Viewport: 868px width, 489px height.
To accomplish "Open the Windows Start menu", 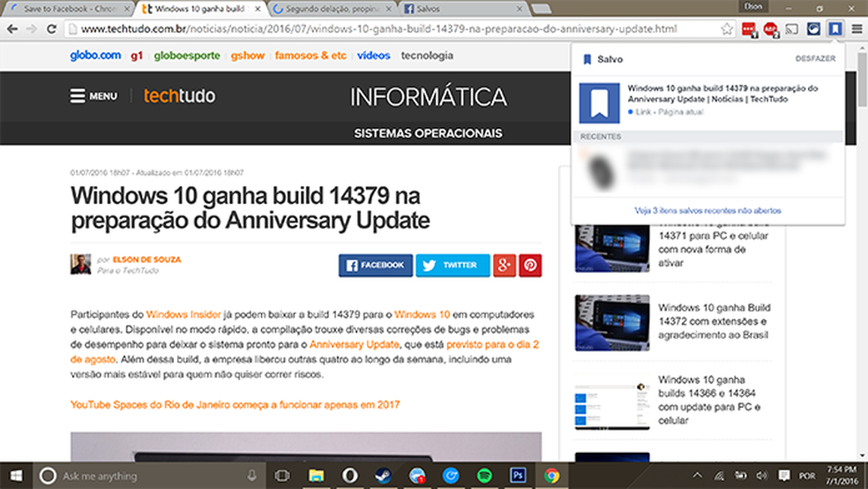I will coord(16,475).
